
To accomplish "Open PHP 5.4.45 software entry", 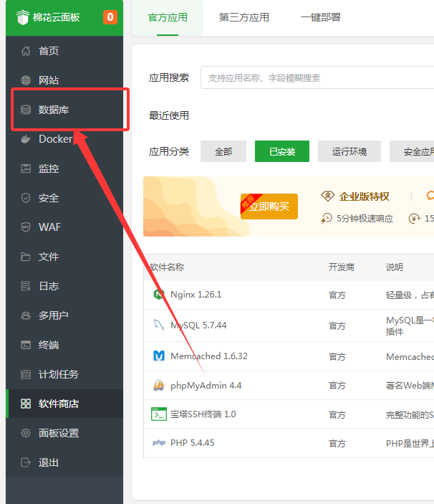I will pos(192,442).
